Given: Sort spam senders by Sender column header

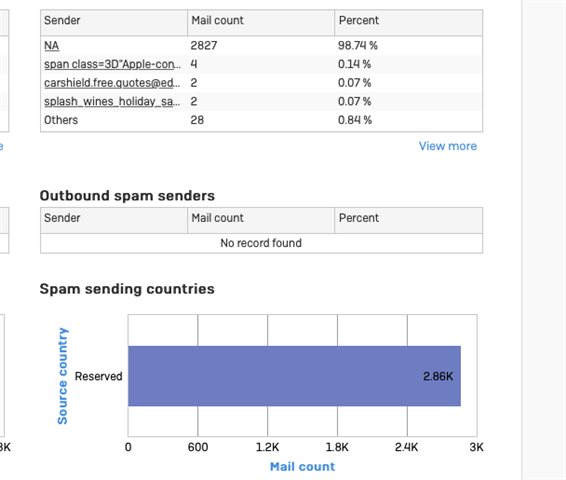Looking at the screenshot, I should [x=114, y=22].
